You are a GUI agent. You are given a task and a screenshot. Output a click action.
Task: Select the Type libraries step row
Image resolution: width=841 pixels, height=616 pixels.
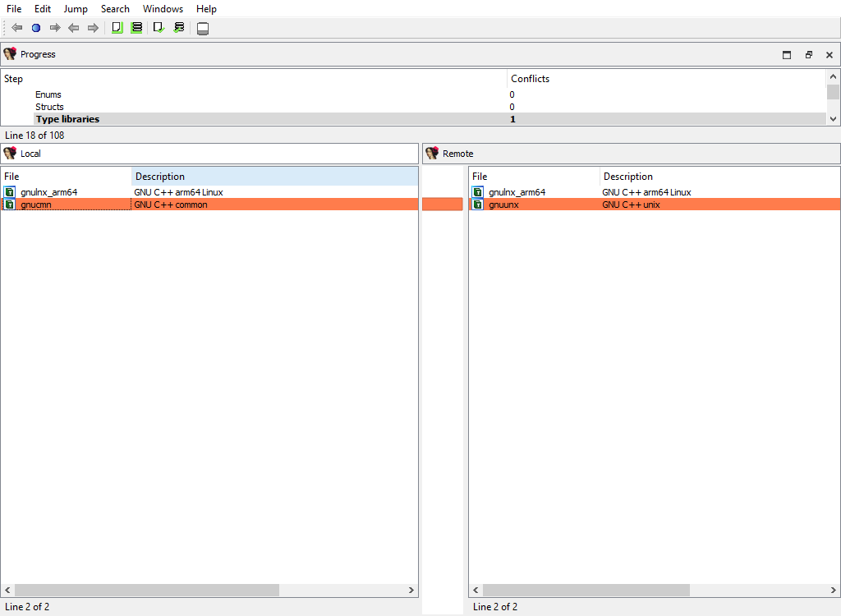coord(67,119)
